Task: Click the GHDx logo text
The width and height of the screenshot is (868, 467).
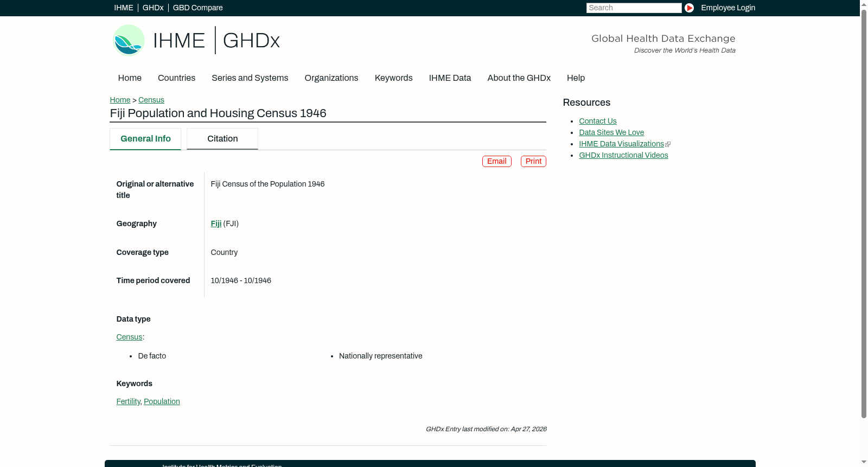Action: click(x=251, y=41)
